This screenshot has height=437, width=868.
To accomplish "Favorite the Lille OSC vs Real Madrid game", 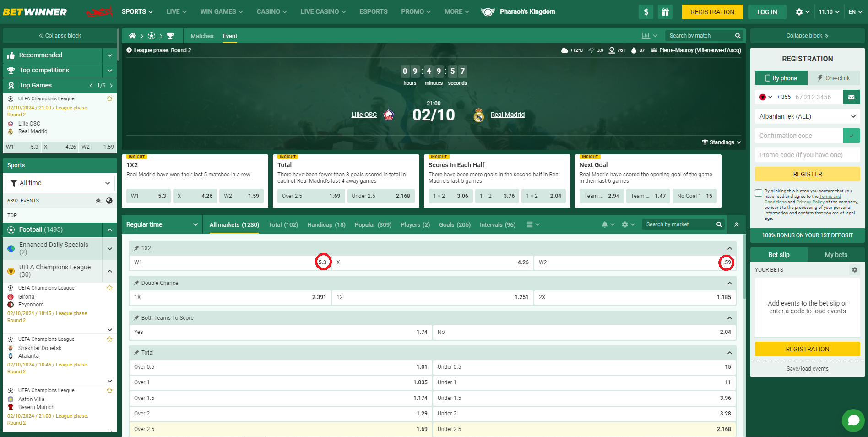I will coord(109,98).
